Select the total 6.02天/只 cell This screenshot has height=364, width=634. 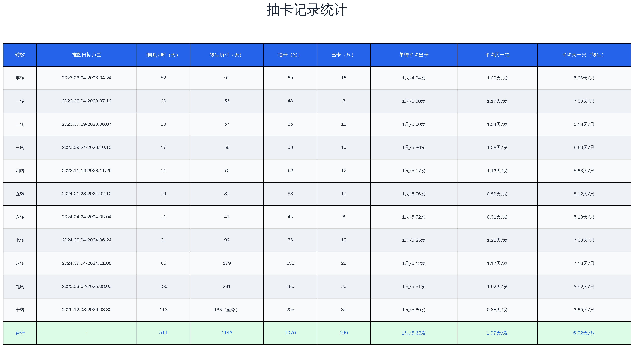pyautogui.click(x=584, y=333)
